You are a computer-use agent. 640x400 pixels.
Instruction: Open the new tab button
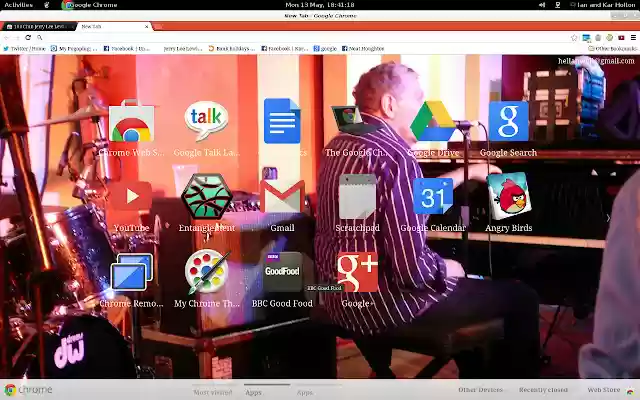158,27
